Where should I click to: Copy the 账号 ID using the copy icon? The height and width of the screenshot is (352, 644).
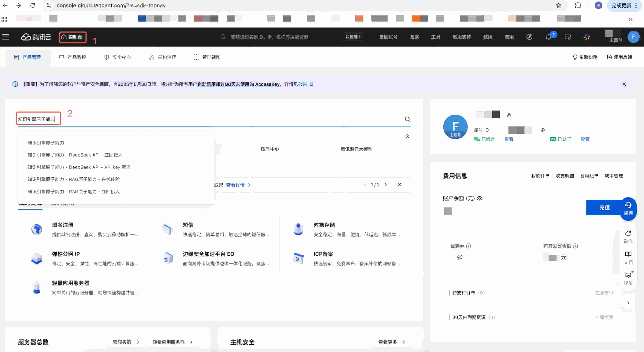click(x=543, y=130)
